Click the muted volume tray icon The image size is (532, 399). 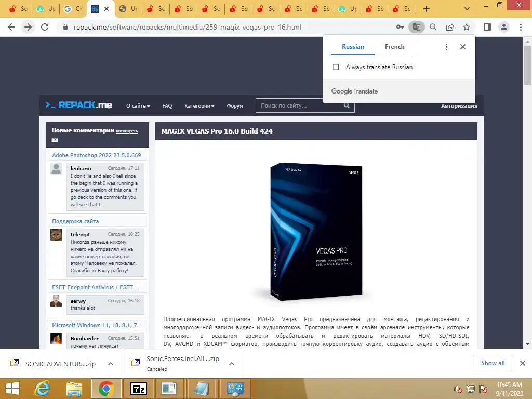458,389
